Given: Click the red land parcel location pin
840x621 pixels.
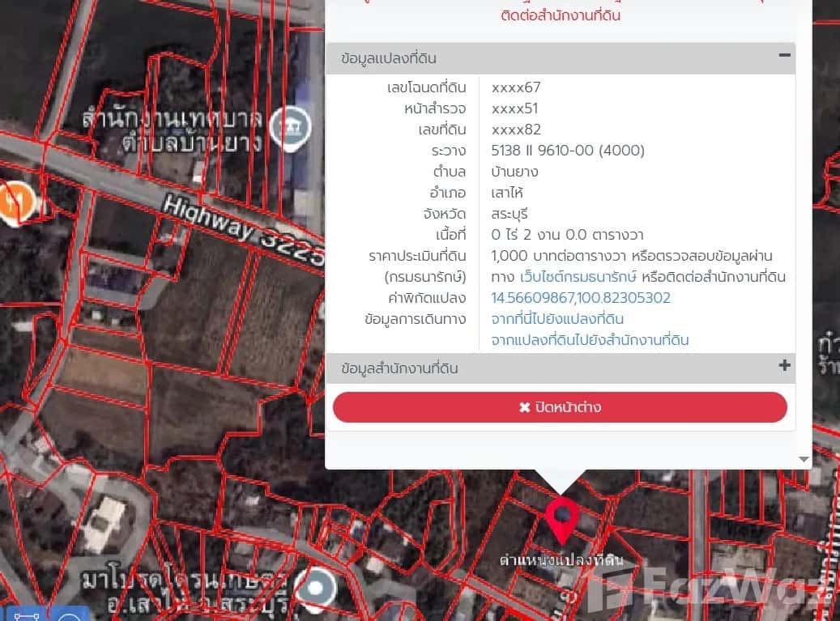Looking at the screenshot, I should pyautogui.click(x=560, y=518).
